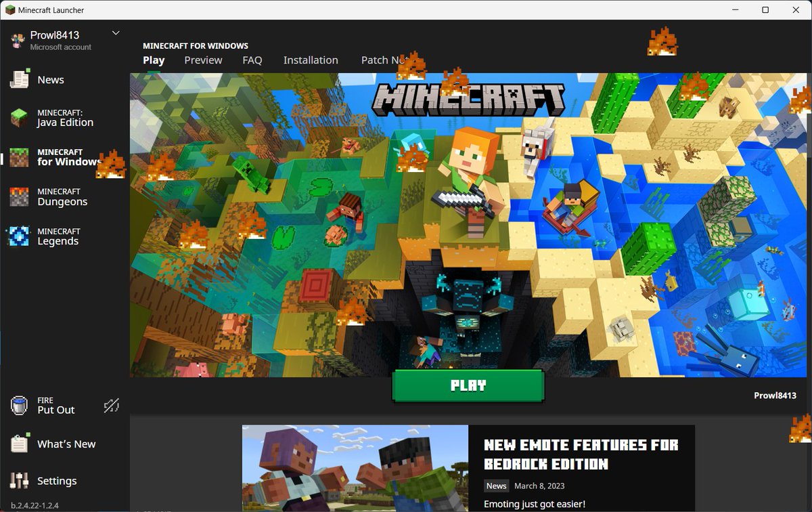
Task: Select Dungeons label in the sidebar
Action: pyautogui.click(x=62, y=202)
